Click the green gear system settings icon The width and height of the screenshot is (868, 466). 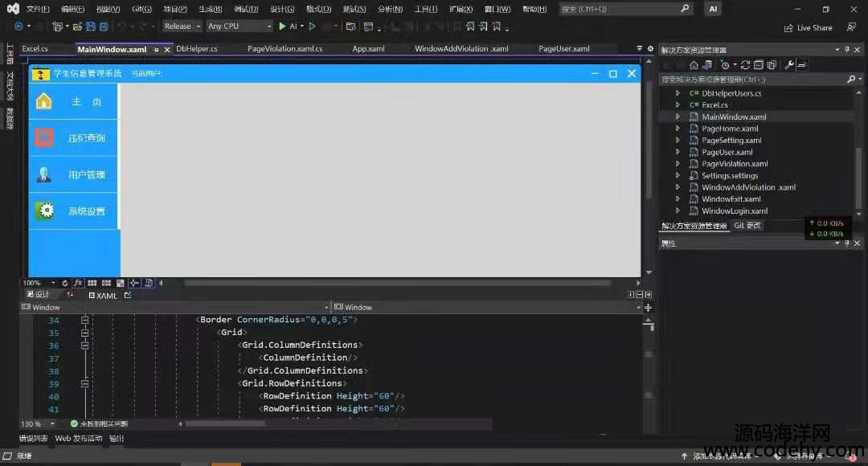45,211
